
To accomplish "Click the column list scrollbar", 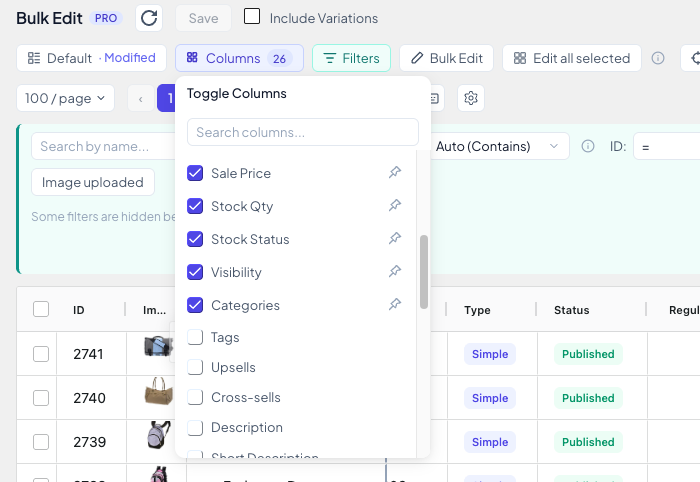I will (x=424, y=272).
